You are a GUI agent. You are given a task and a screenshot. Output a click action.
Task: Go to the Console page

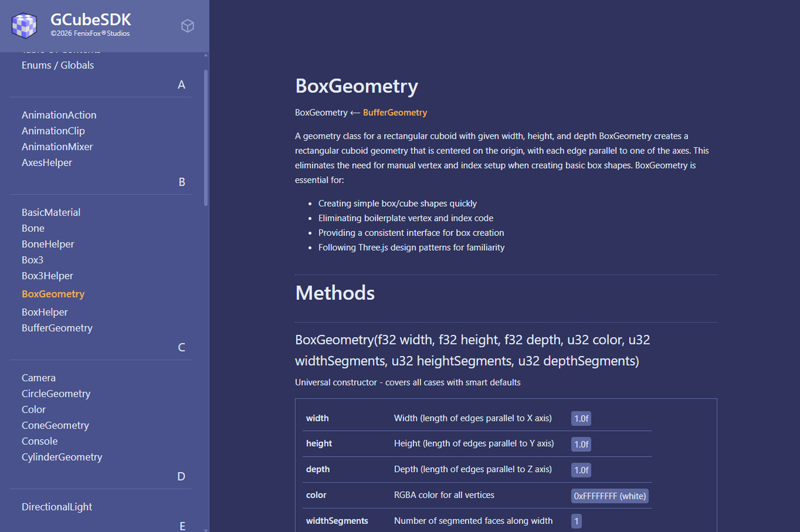[39, 441]
